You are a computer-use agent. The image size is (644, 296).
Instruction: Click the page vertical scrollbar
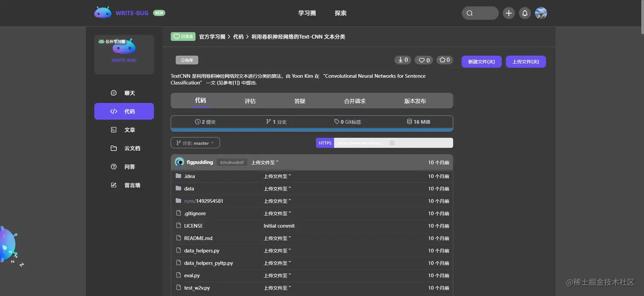(642, 17)
